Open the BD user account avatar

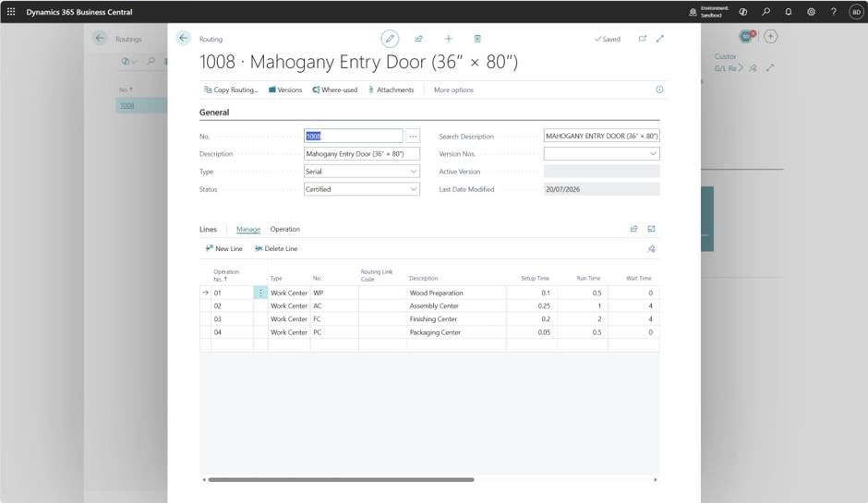[856, 12]
